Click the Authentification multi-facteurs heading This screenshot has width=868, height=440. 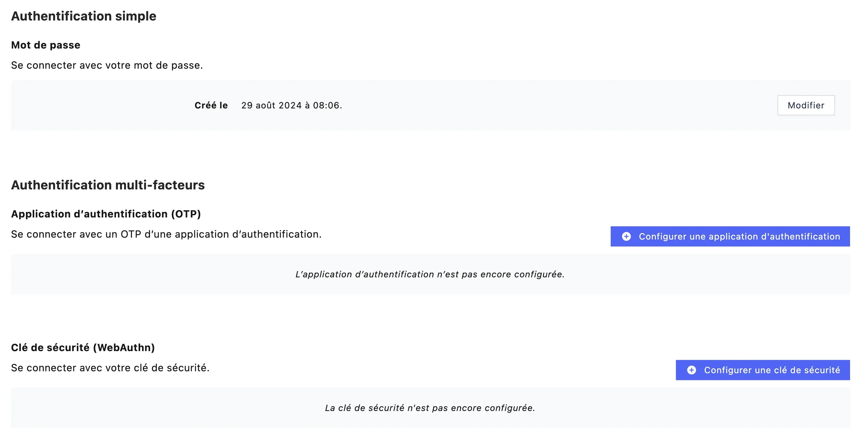108,185
